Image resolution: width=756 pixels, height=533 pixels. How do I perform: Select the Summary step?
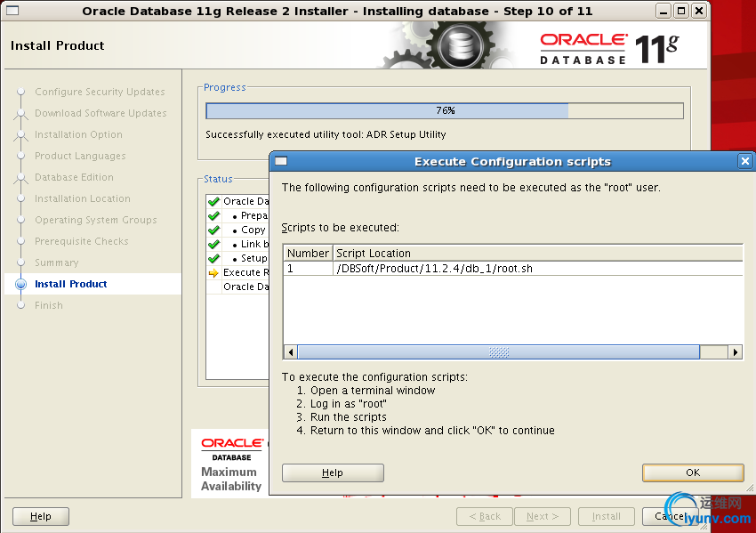pos(56,262)
